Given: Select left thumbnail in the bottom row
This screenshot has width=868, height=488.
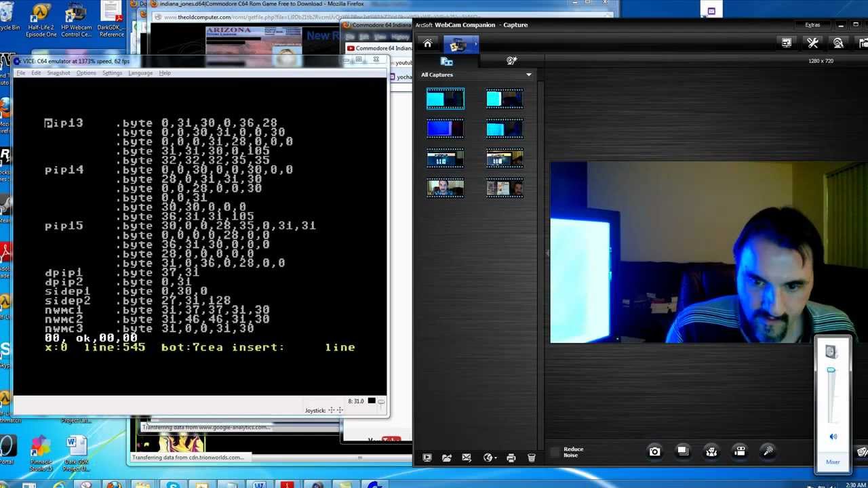Looking at the screenshot, I should point(446,187).
